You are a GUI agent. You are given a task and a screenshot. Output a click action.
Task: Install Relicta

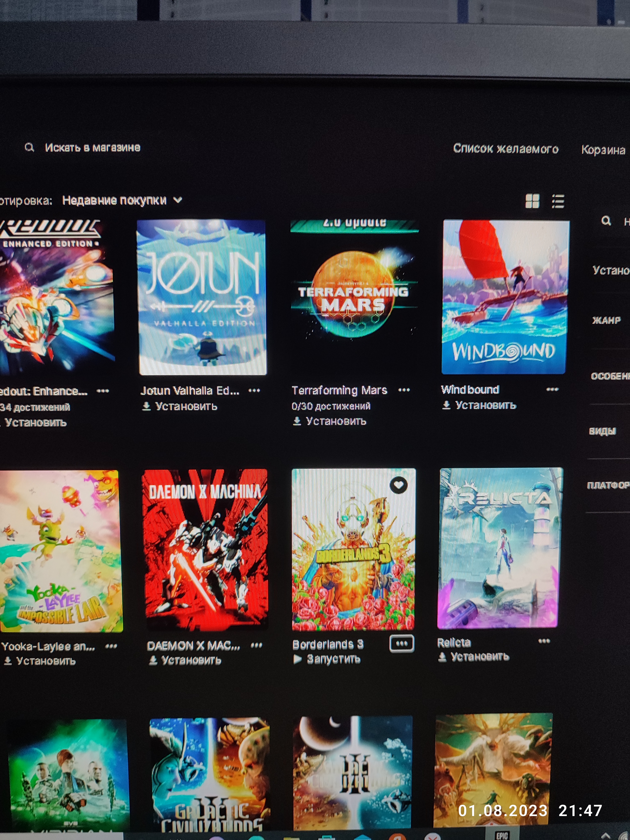(x=474, y=657)
